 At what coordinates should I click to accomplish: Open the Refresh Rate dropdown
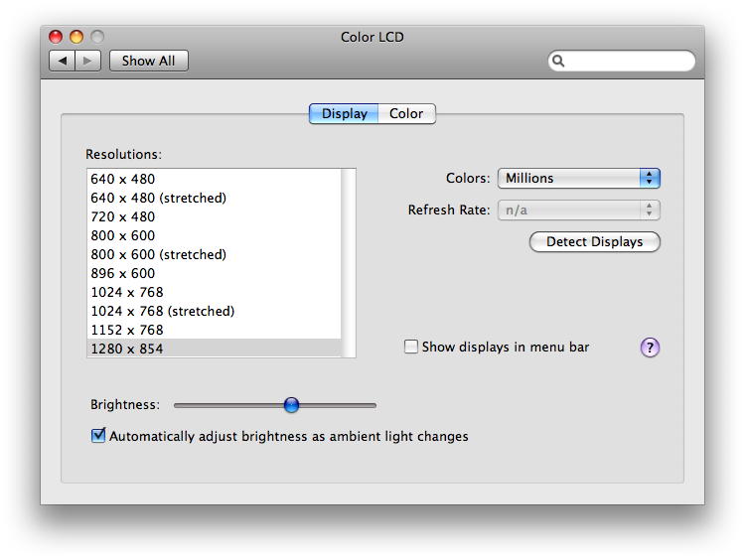click(579, 210)
